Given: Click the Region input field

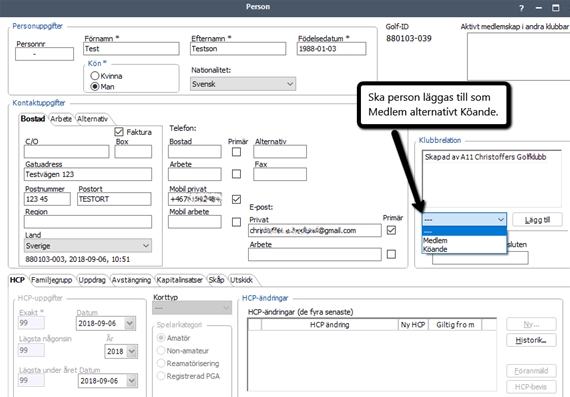Looking at the screenshot, I should point(88,222).
